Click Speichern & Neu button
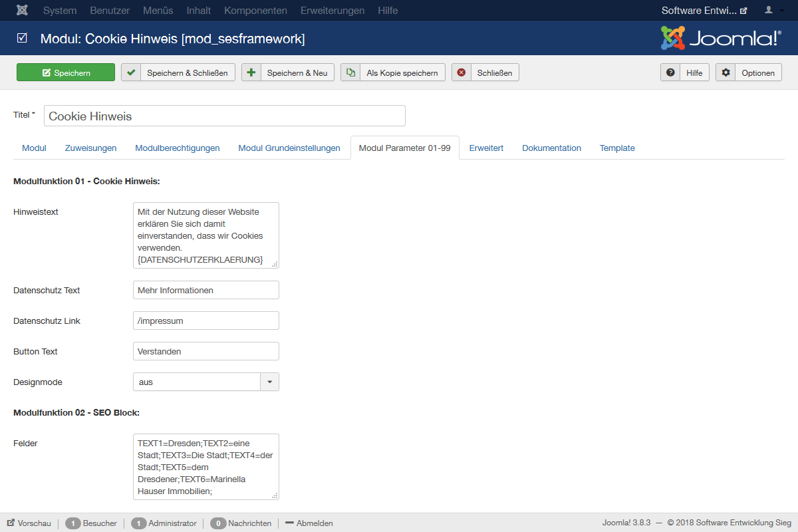The height and width of the screenshot is (532, 798). tap(288, 72)
